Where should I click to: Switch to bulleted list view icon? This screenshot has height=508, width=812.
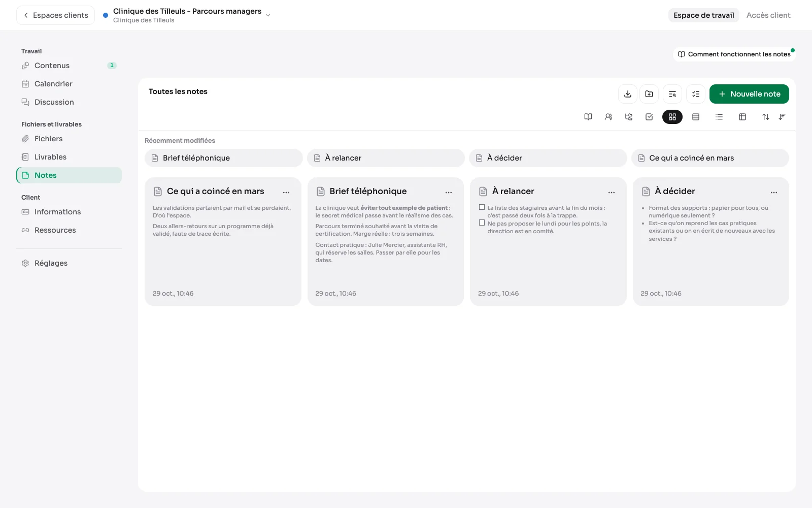pos(719,117)
